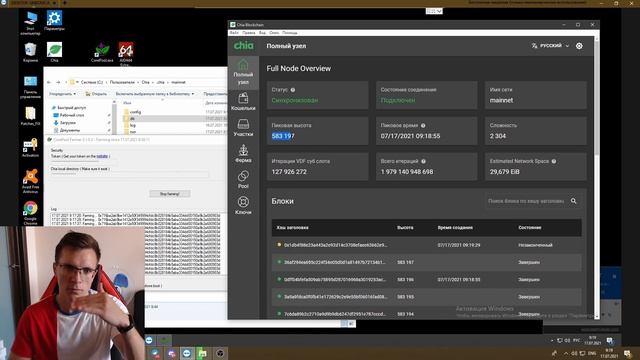Open the Окно menu in Chia
640x360 pixels.
click(274, 33)
